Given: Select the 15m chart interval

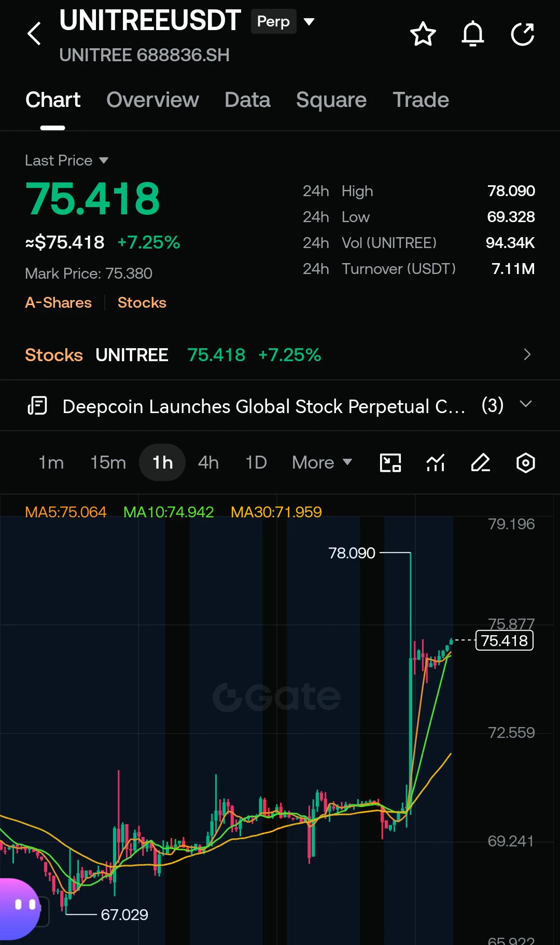Looking at the screenshot, I should click(108, 462).
